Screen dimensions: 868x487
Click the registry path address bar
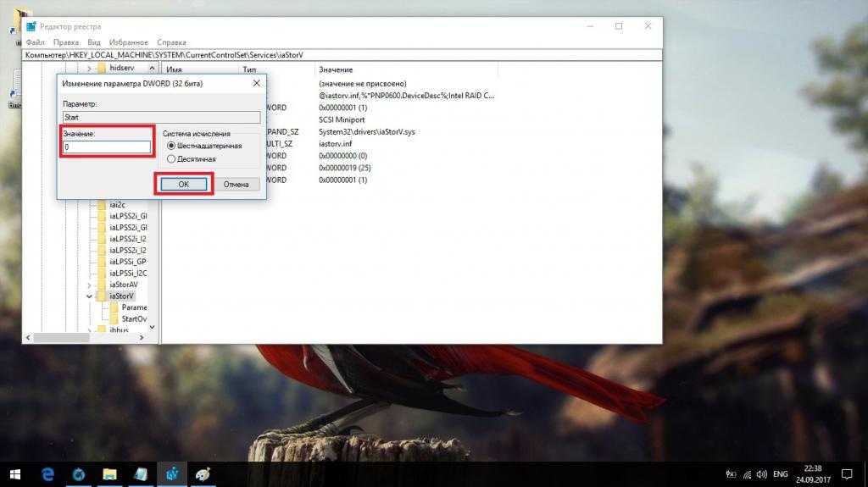(342, 55)
